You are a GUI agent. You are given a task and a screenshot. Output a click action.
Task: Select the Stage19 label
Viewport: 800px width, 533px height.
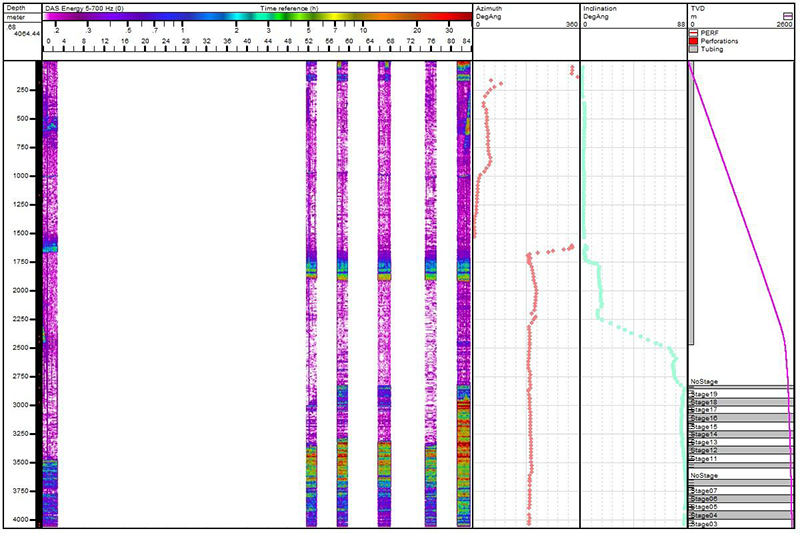[704, 394]
